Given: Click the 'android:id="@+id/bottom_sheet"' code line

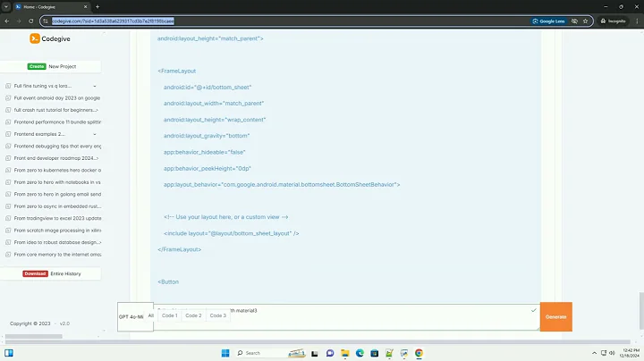Looking at the screenshot, I should click(208, 88).
